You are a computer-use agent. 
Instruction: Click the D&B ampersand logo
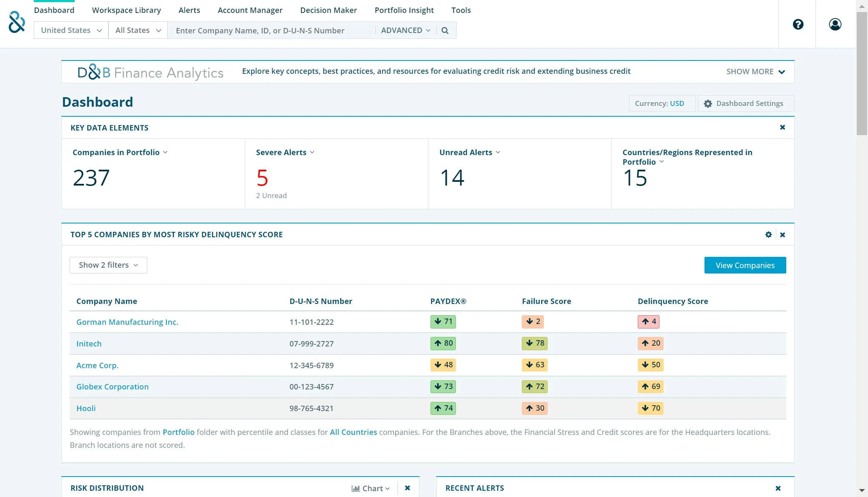coord(17,22)
